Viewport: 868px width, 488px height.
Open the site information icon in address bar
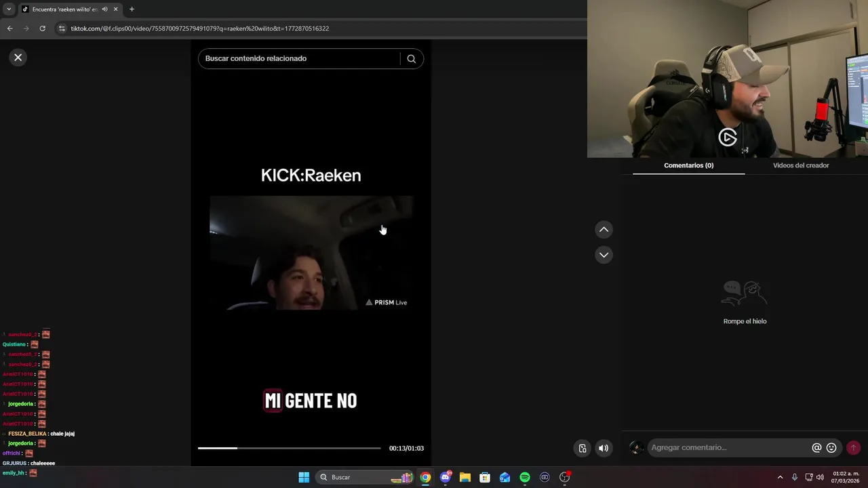pyautogui.click(x=62, y=28)
